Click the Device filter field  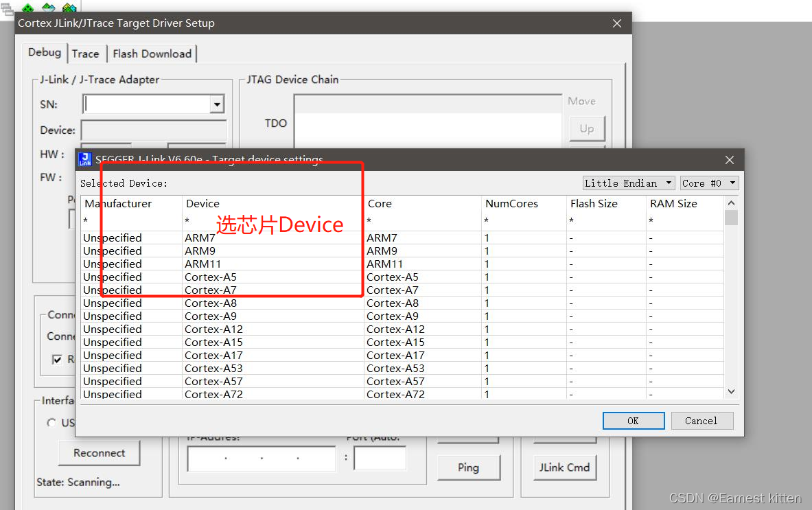(273, 220)
